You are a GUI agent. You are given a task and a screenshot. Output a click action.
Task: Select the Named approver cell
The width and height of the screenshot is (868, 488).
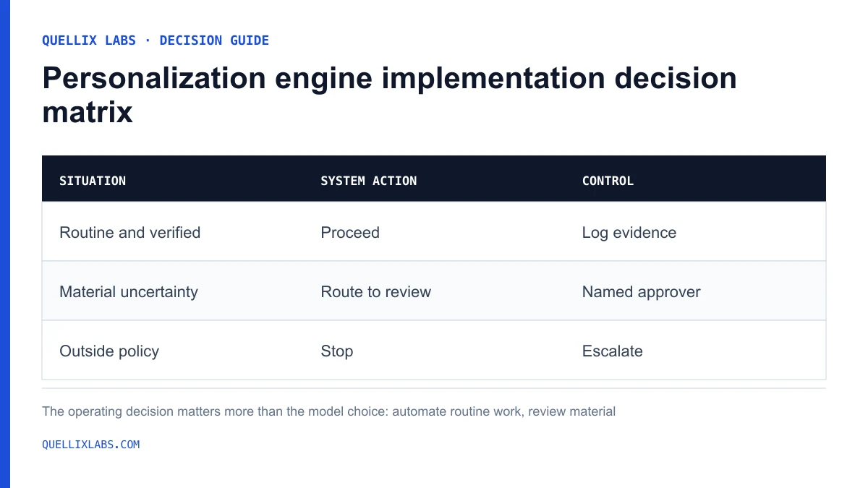click(641, 292)
